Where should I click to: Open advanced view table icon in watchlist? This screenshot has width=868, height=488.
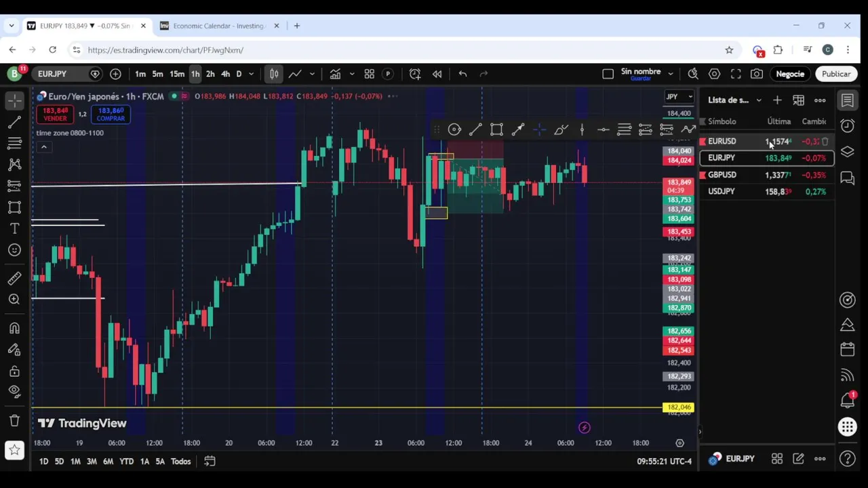799,100
